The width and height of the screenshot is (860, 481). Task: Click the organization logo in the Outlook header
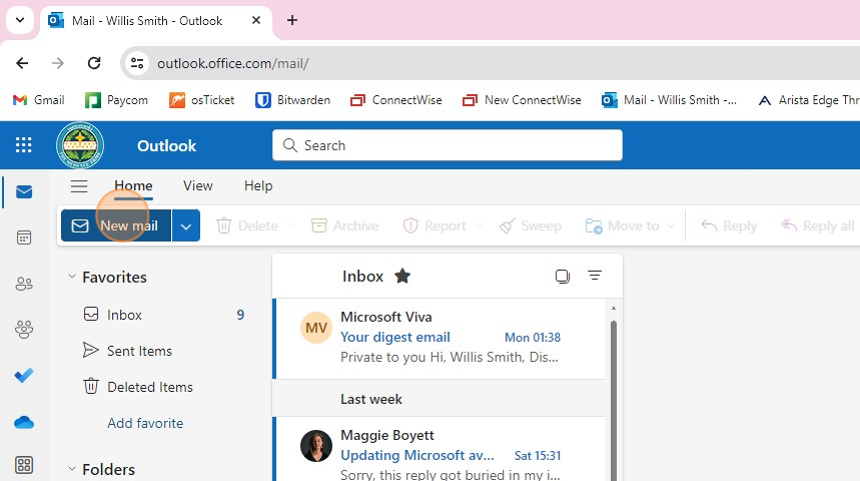(80, 145)
